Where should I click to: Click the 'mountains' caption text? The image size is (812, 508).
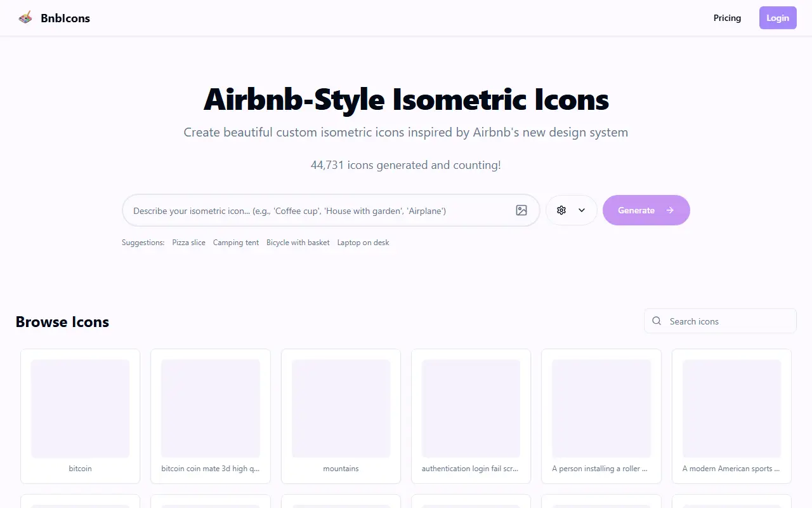tap(341, 469)
